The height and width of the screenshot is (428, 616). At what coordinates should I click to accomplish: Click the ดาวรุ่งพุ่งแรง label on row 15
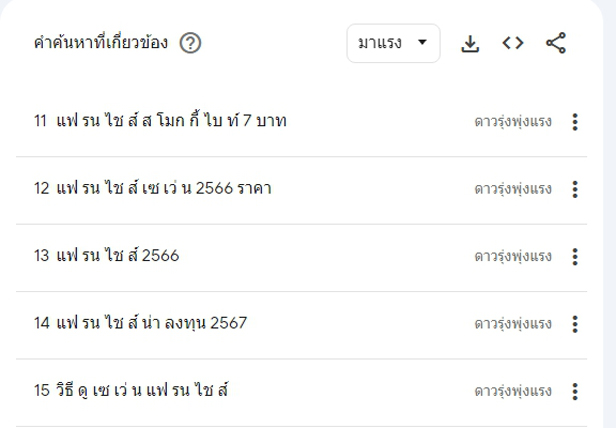tap(513, 391)
